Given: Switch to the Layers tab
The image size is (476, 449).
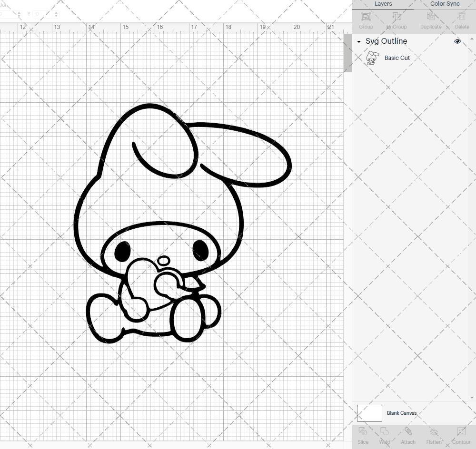Looking at the screenshot, I should [383, 4].
